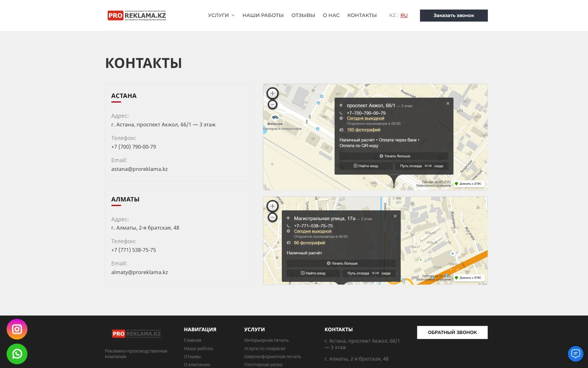Switch language to KZ

[x=392, y=15]
